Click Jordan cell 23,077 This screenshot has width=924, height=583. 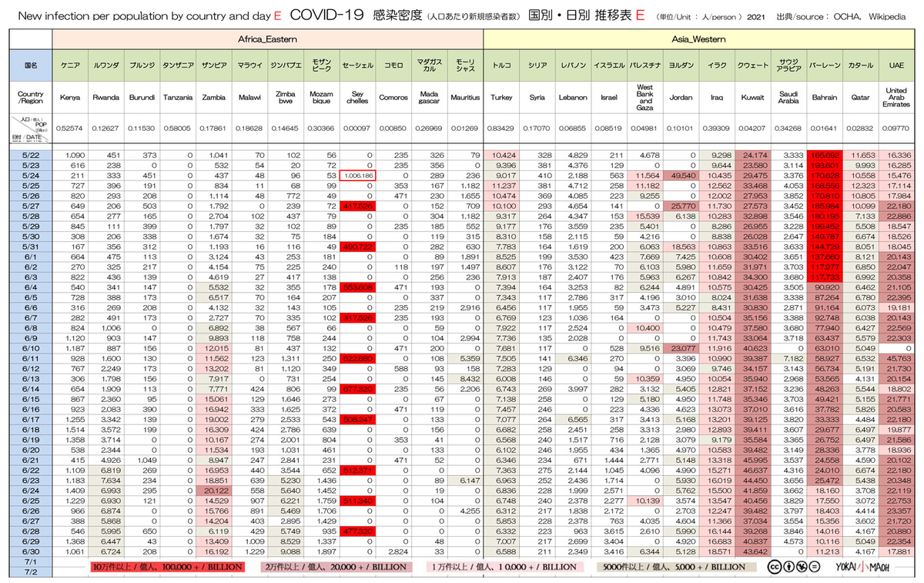coord(681,347)
